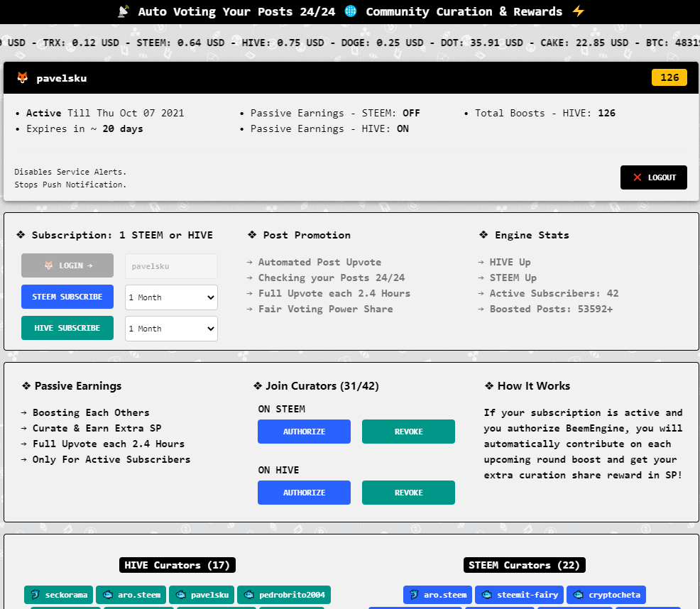Click 'Full Upvote each 2.4 Hours' under Post Promotion
Viewport: 700px width, 609px height.
[x=334, y=293]
